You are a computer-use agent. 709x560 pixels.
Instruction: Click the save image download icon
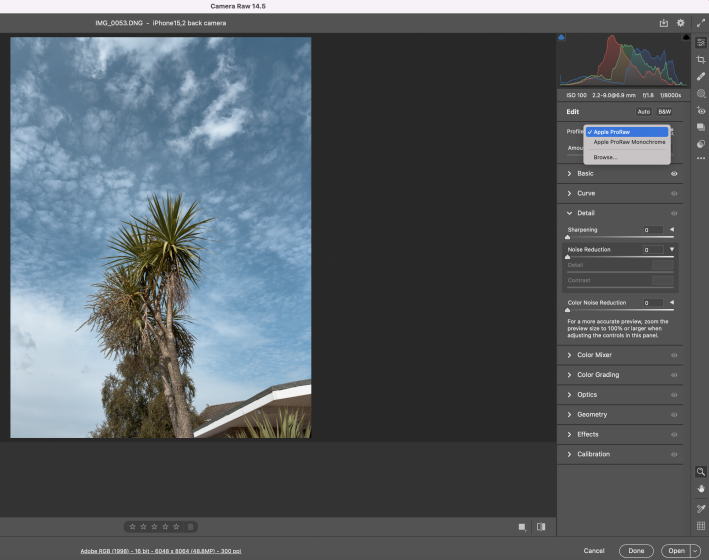pyautogui.click(x=663, y=22)
